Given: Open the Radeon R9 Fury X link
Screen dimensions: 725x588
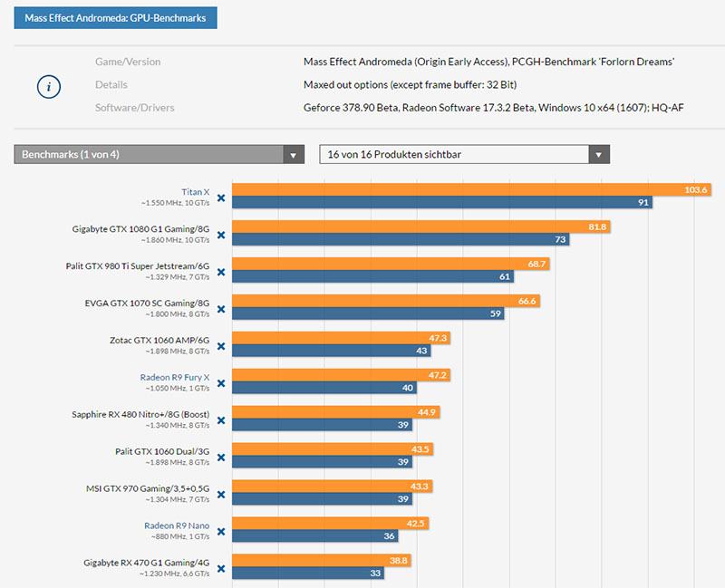Looking at the screenshot, I should point(175,376).
